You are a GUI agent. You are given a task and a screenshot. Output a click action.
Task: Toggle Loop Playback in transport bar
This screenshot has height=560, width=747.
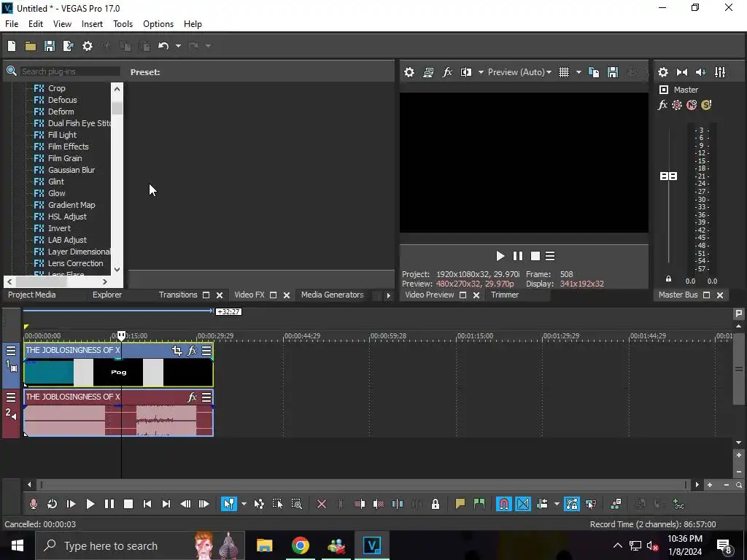coord(52,504)
